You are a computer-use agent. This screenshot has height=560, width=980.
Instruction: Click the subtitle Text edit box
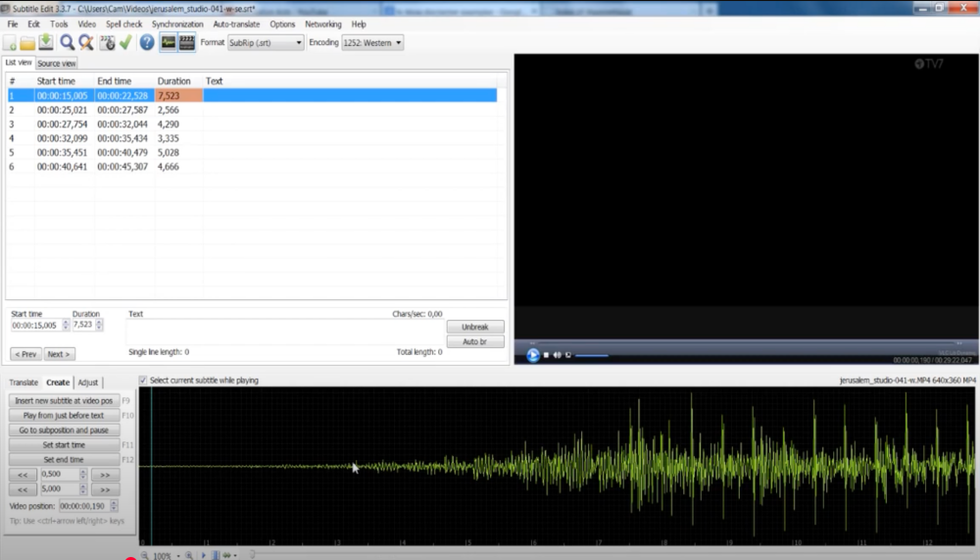(285, 332)
